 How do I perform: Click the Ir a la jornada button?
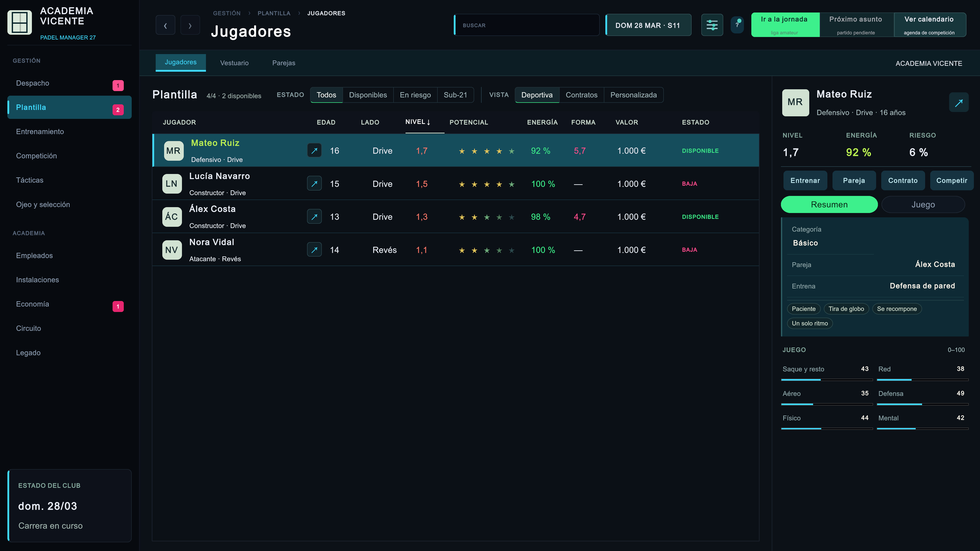pos(785,25)
